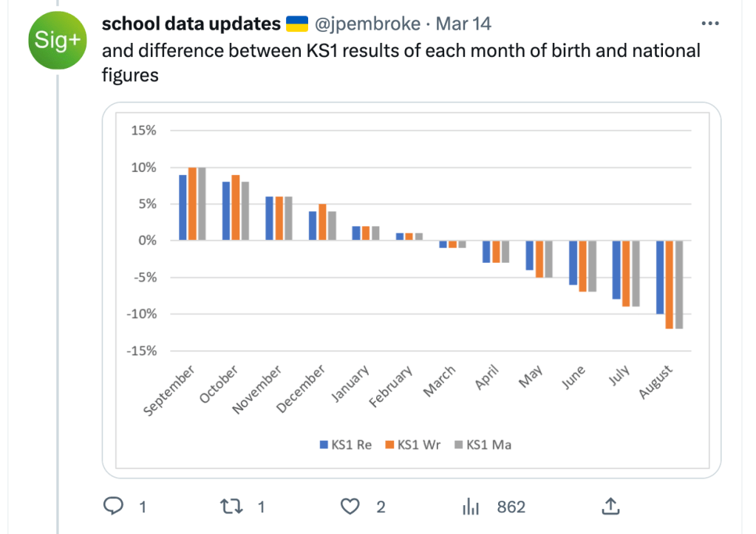
Task: Open the school data updates profile name
Action: [x=191, y=24]
